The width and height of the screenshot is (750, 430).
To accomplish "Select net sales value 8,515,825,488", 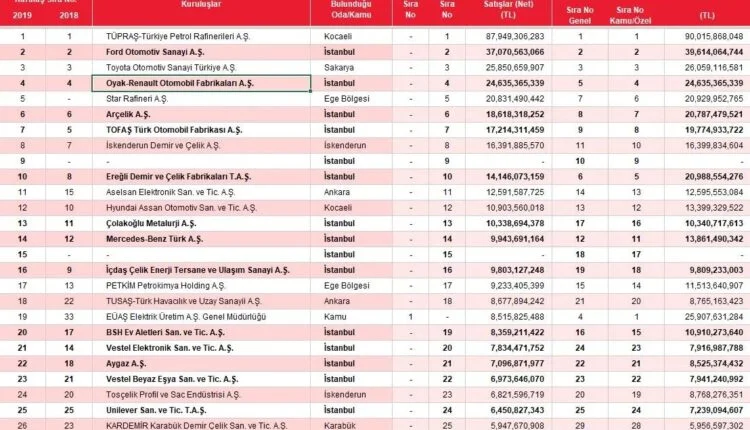I will 517,317.
